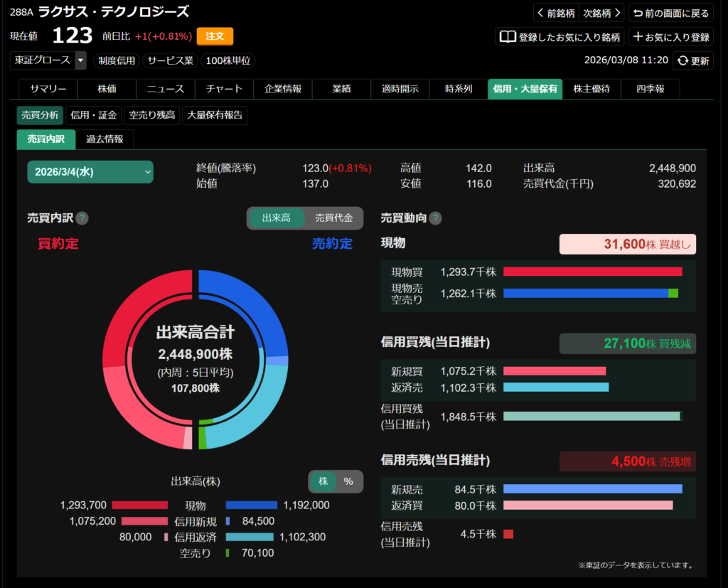Return with 前の画面に戻る button
Viewport: 728px width, 588px height.
[671, 13]
